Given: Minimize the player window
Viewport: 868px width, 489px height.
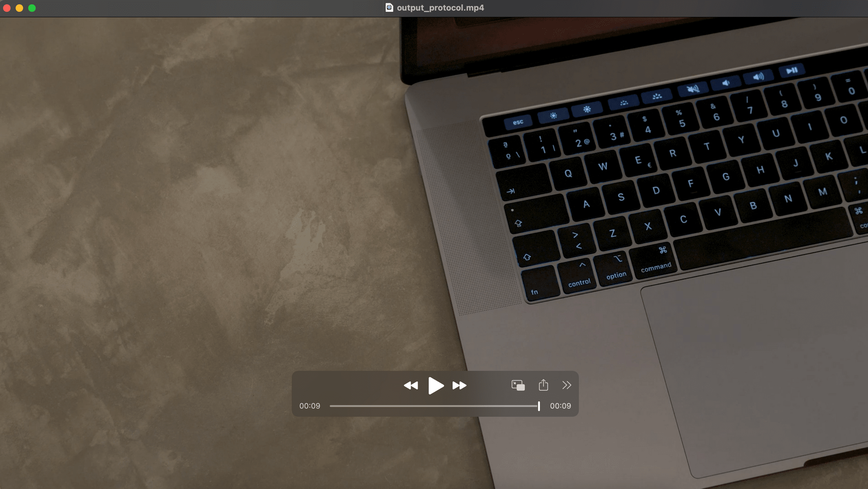Looking at the screenshot, I should (x=20, y=8).
